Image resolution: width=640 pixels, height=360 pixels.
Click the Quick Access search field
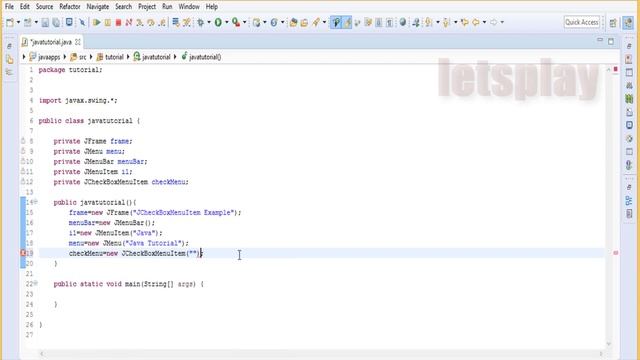(x=582, y=22)
